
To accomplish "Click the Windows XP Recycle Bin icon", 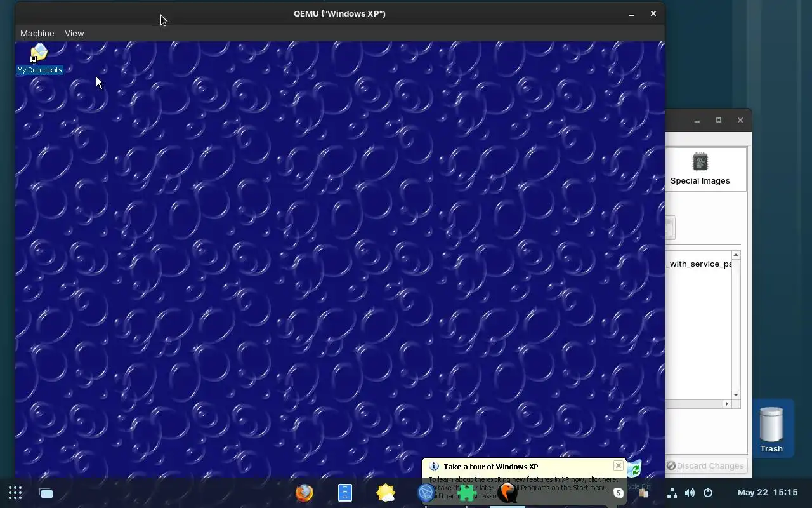I will [635, 470].
